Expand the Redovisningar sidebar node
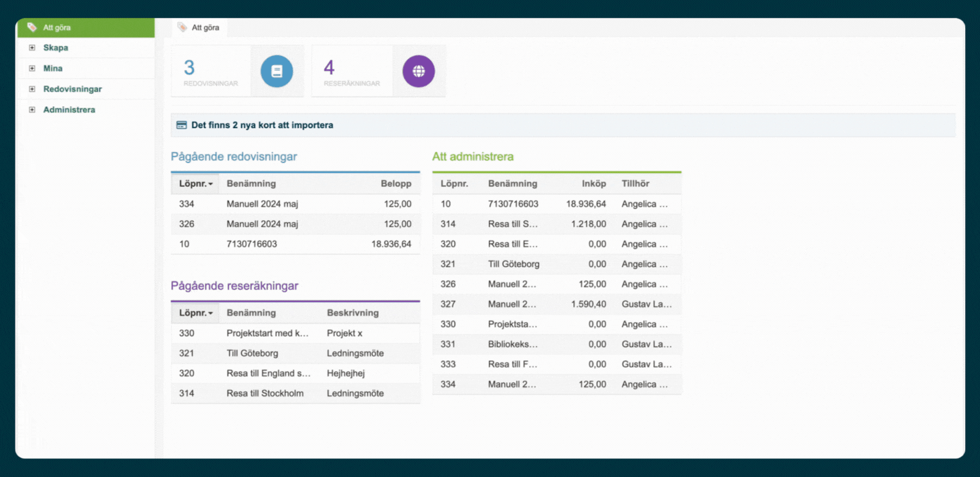The height and width of the screenshot is (477, 980). click(32, 89)
